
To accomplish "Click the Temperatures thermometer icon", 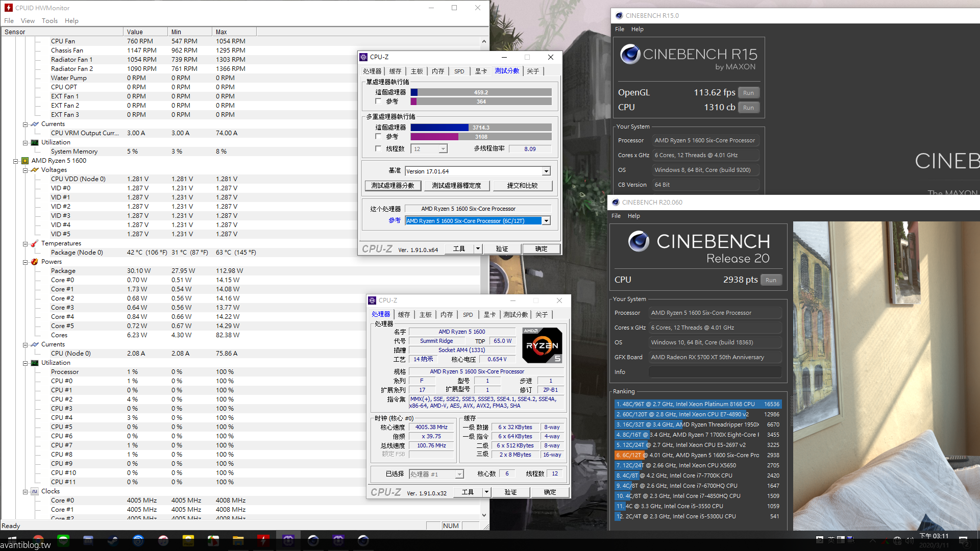I will tap(35, 243).
